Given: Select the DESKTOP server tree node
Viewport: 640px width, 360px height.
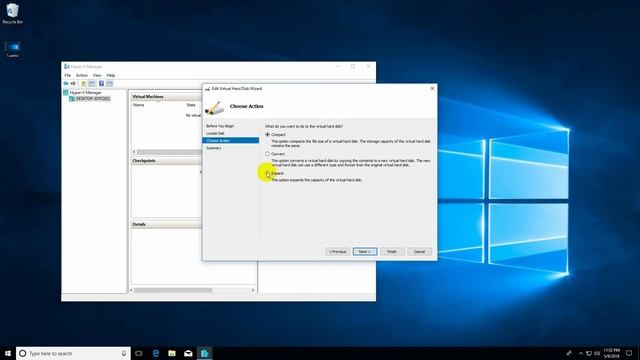Looking at the screenshot, I should pyautogui.click(x=90, y=98).
